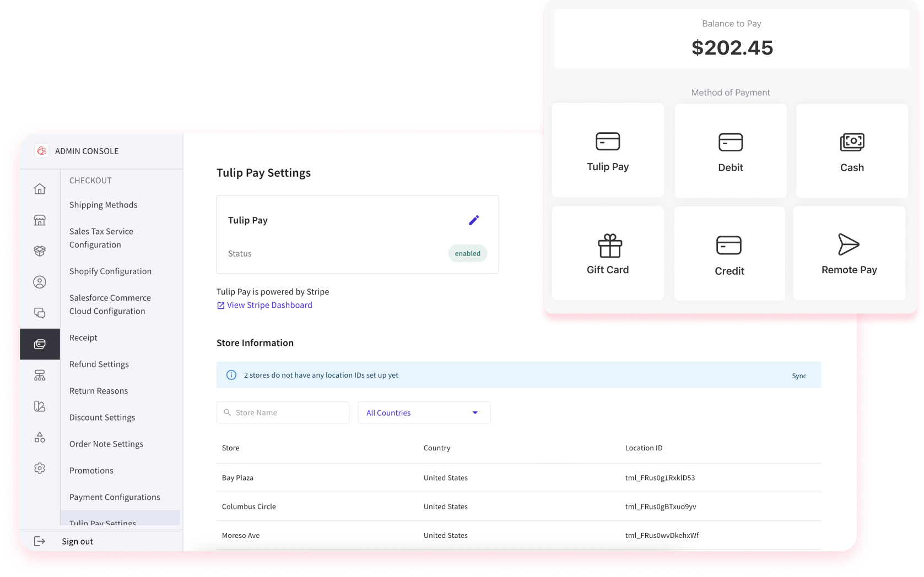Click location ID tml_FRus0g1RxklD53
The image size is (924, 577).
click(660, 478)
